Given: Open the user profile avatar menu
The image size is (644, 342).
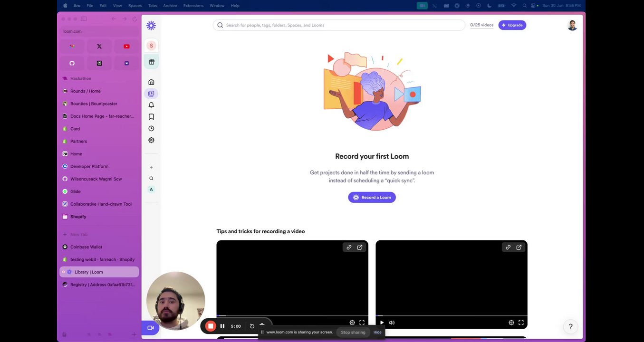Looking at the screenshot, I should (572, 25).
